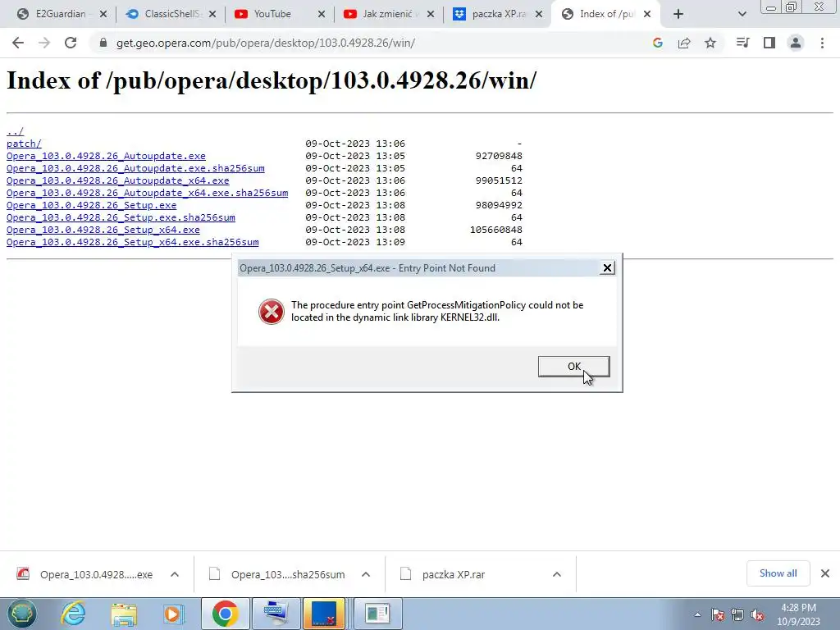Close the Entry Point Not Found dialog
This screenshot has width=840, height=630.
pyautogui.click(x=607, y=268)
